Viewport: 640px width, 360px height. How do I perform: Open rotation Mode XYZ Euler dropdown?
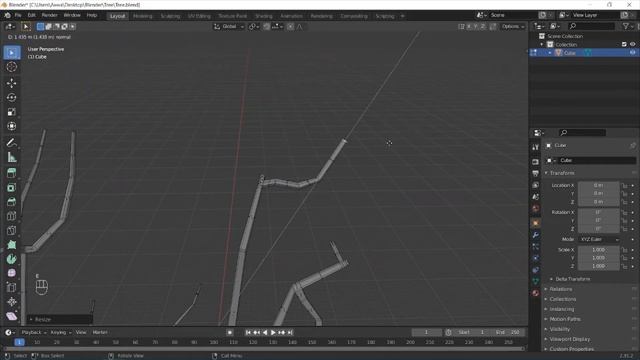click(x=599, y=239)
